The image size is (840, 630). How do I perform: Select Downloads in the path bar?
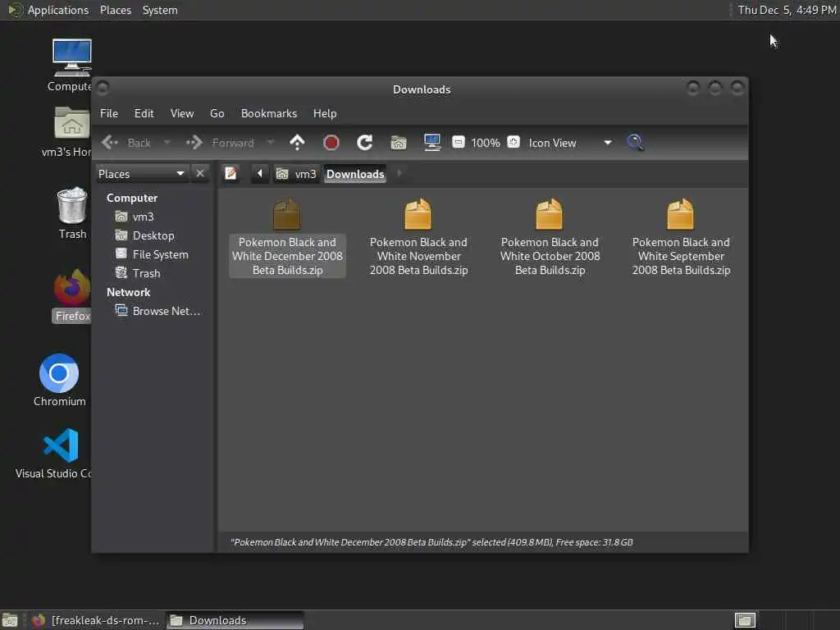[x=355, y=174]
